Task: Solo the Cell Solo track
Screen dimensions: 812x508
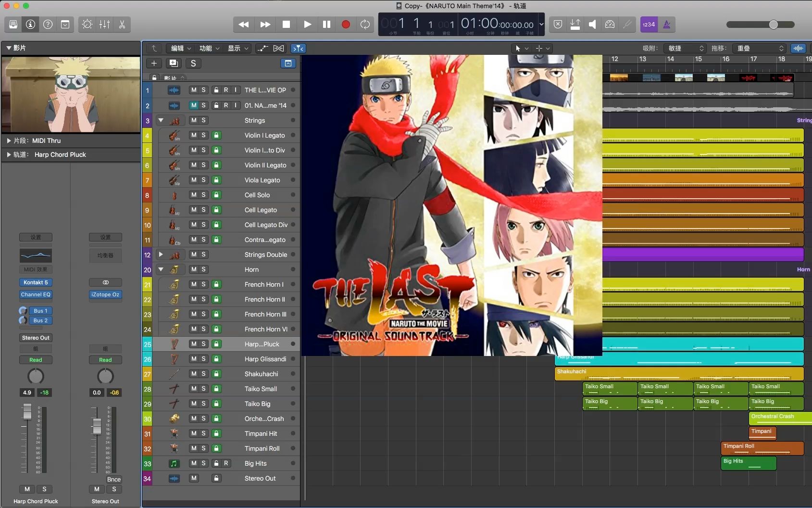Action: [x=204, y=195]
